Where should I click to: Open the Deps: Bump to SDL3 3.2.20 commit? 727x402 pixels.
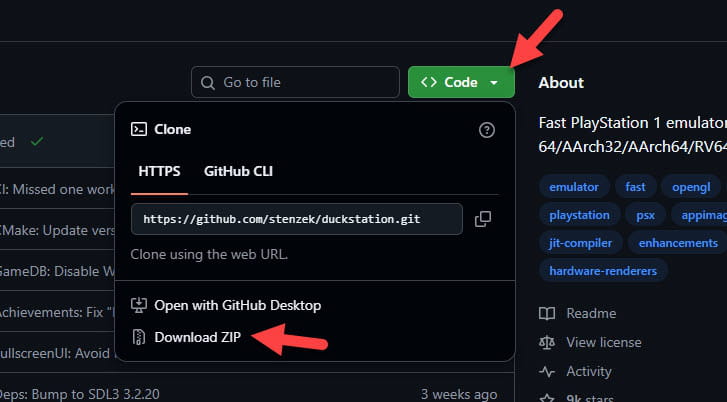tap(80, 394)
